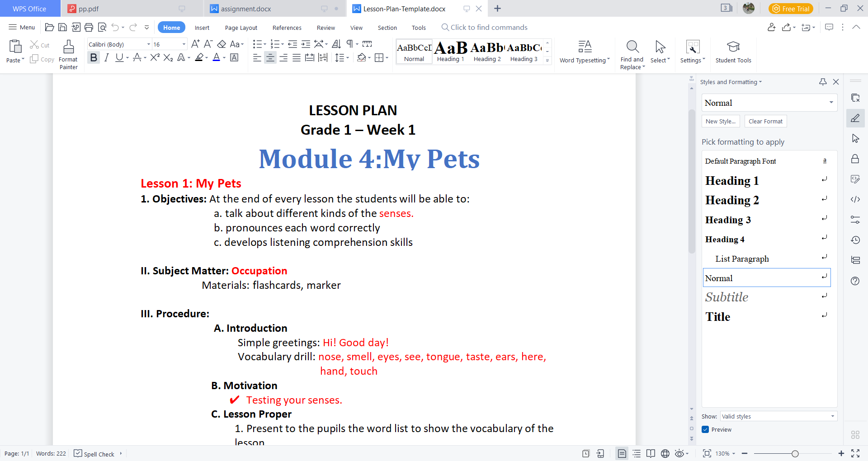Open the References tab
The image size is (868, 461).
[x=287, y=28]
